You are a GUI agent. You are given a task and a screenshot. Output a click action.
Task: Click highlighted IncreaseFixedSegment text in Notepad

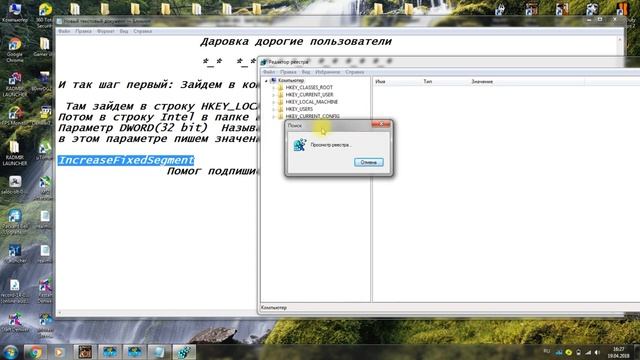(x=126, y=160)
